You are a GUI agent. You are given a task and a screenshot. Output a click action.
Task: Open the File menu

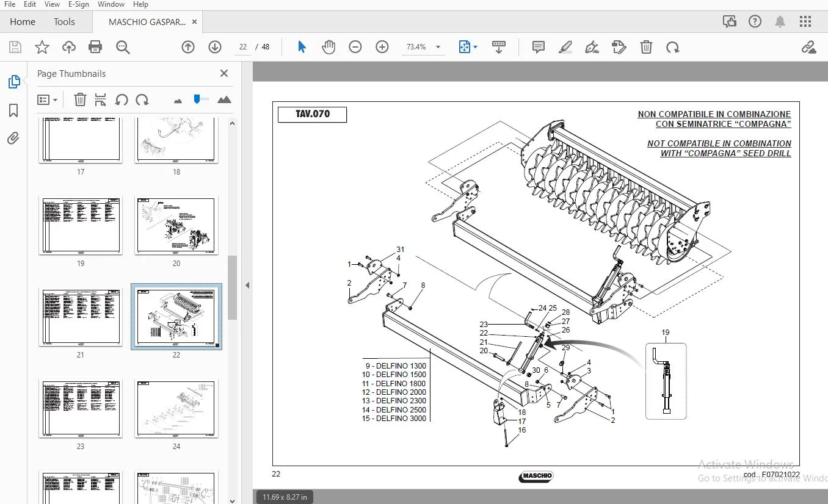[x=10, y=4]
